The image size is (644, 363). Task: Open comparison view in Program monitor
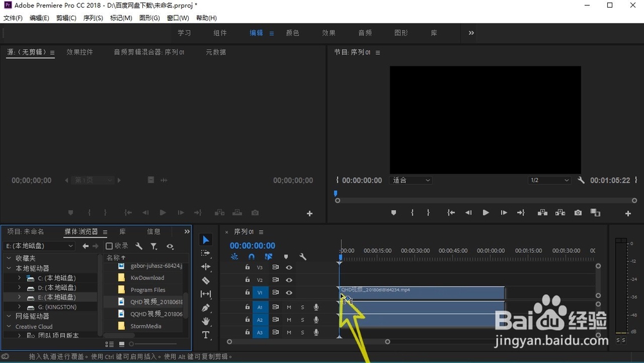(595, 213)
